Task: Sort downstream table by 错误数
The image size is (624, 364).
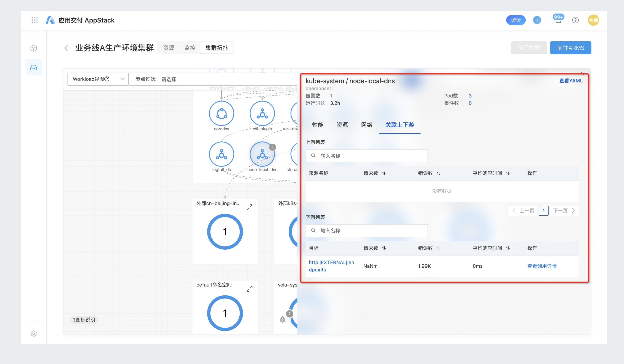Action: 438,248
